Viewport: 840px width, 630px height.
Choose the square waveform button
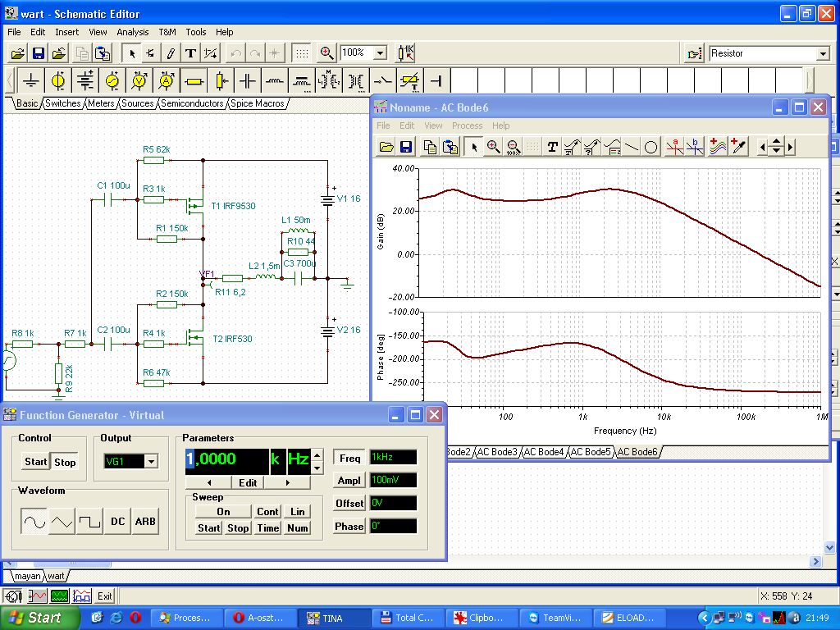[x=89, y=522]
